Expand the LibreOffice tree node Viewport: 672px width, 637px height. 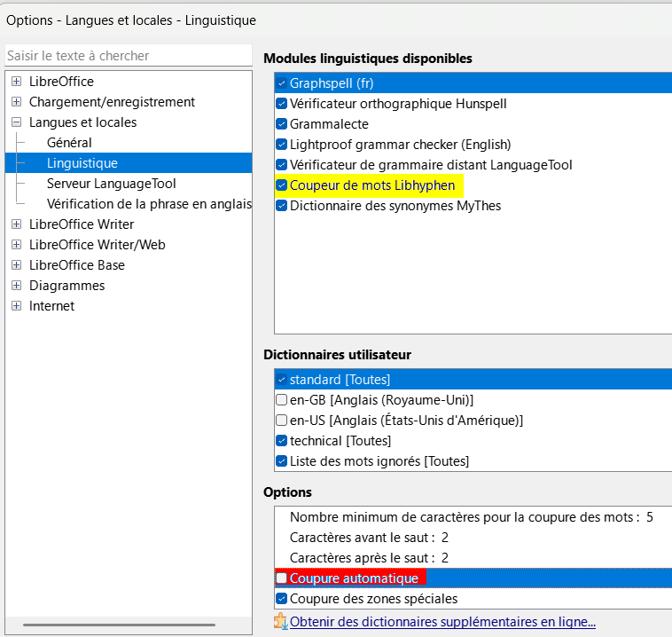pos(16,82)
